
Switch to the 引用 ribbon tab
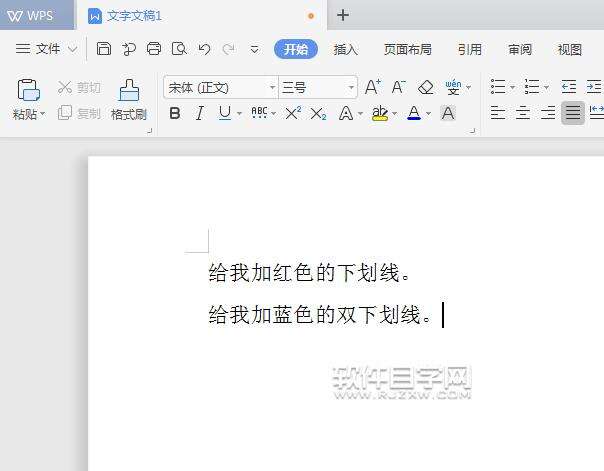(x=470, y=49)
